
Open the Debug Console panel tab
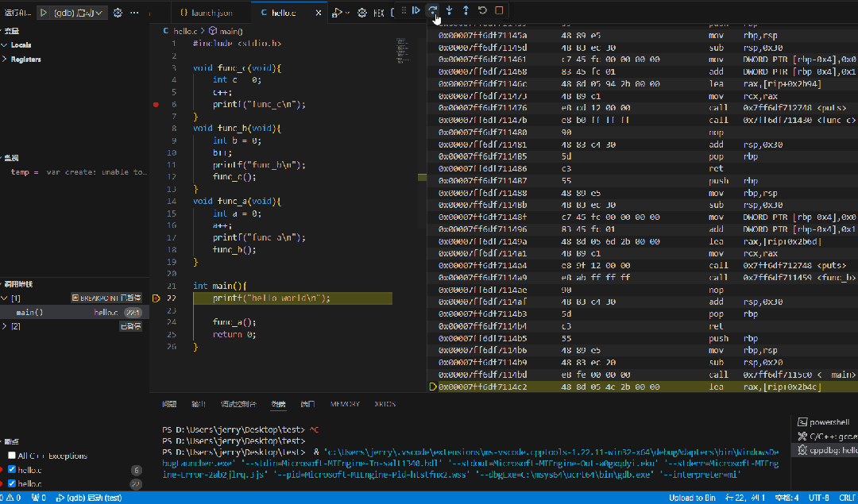tap(238, 404)
